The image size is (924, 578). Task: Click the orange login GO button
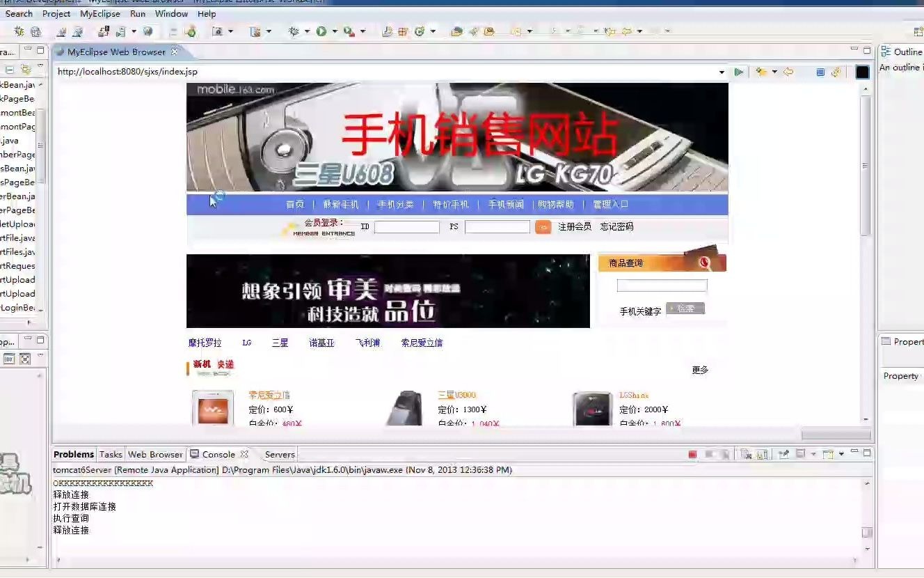[543, 227]
